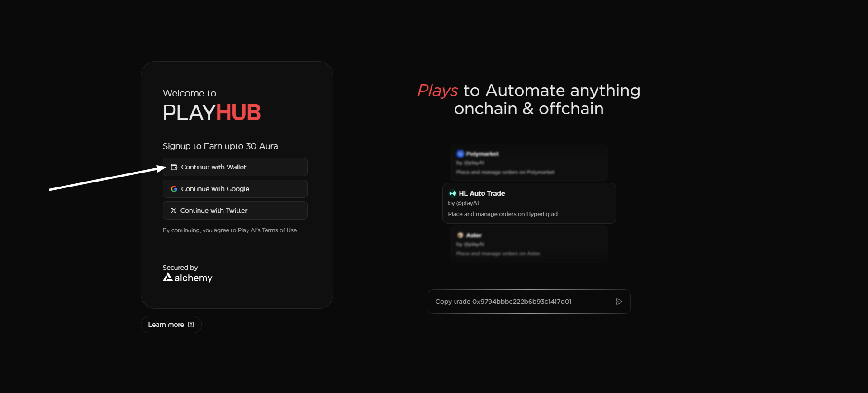This screenshot has height=393, width=868.
Task: Click 'Signup to Earn upto 30 Aura' text
Action: (220, 146)
